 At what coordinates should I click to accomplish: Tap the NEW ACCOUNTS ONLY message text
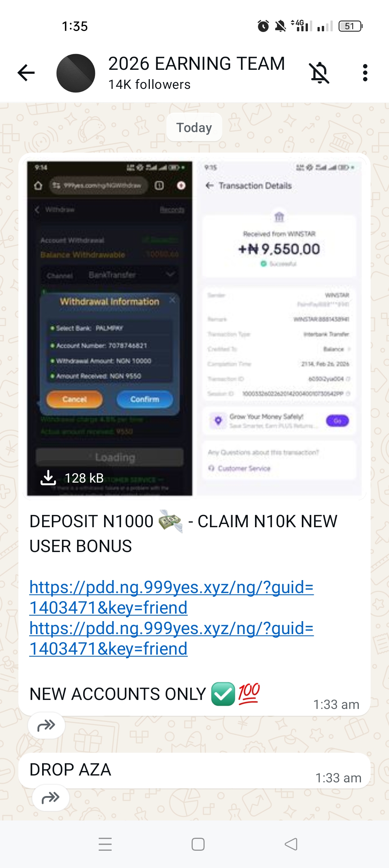tap(117, 694)
